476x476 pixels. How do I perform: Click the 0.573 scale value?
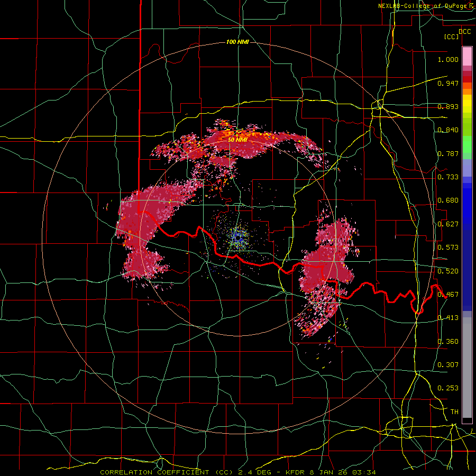point(448,248)
